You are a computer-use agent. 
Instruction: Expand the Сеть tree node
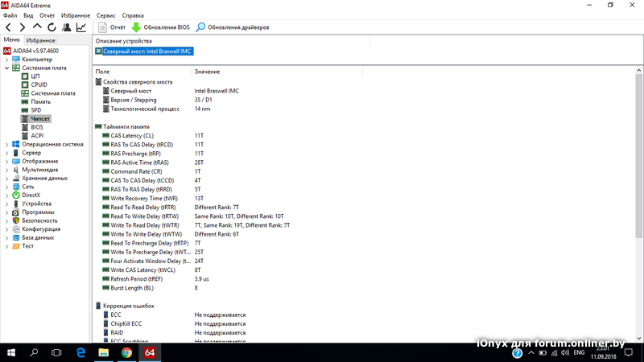point(6,187)
